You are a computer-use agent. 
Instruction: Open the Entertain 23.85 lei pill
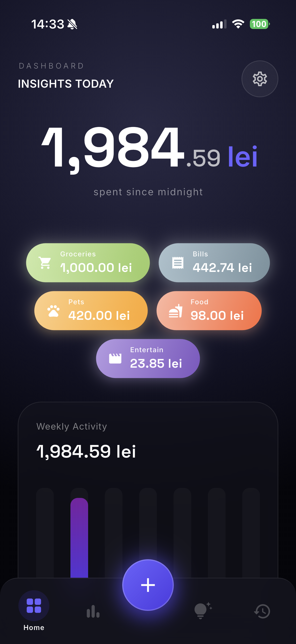[148, 359]
